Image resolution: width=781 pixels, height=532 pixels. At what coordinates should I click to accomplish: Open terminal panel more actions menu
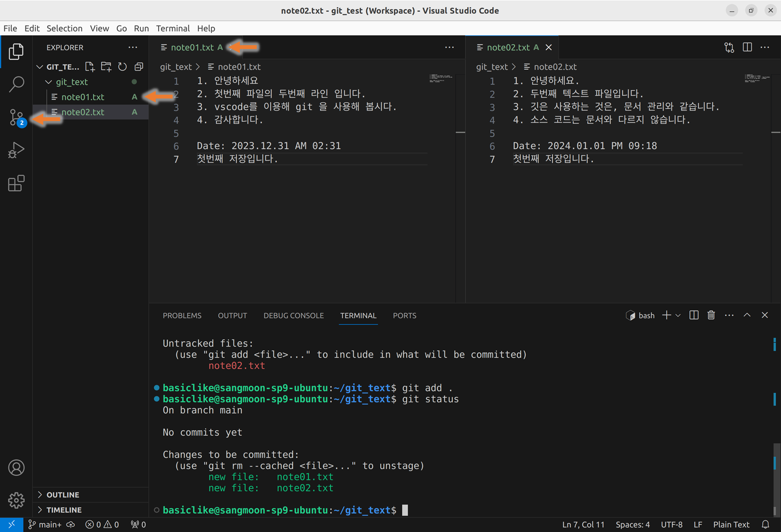point(729,315)
